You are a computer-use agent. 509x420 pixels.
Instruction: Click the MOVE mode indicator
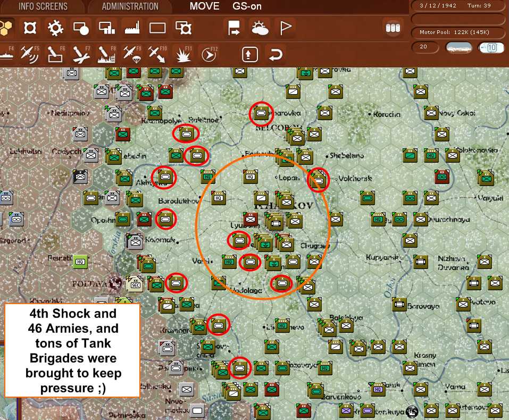tap(205, 6)
